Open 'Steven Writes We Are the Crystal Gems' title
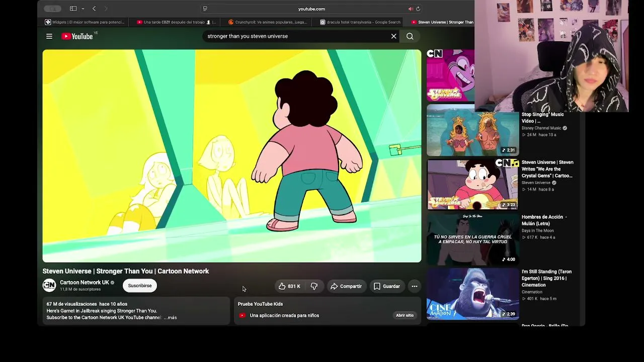This screenshot has width=644, height=362. (x=547, y=169)
